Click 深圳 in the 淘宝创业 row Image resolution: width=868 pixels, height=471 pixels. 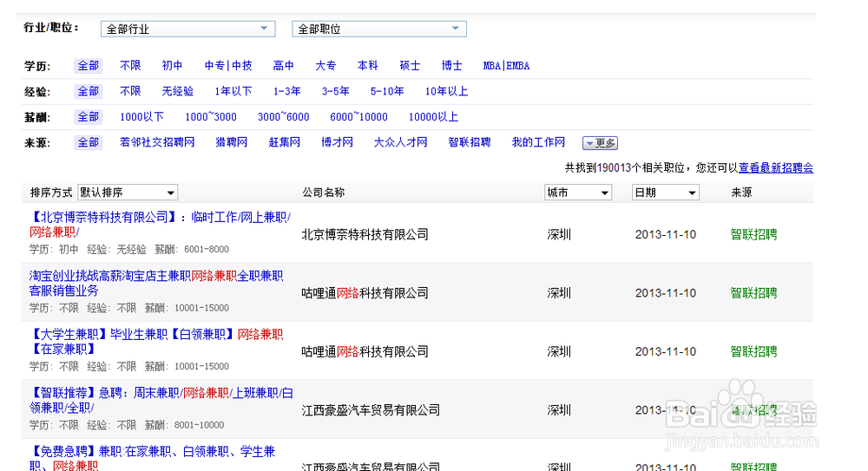[559, 293]
